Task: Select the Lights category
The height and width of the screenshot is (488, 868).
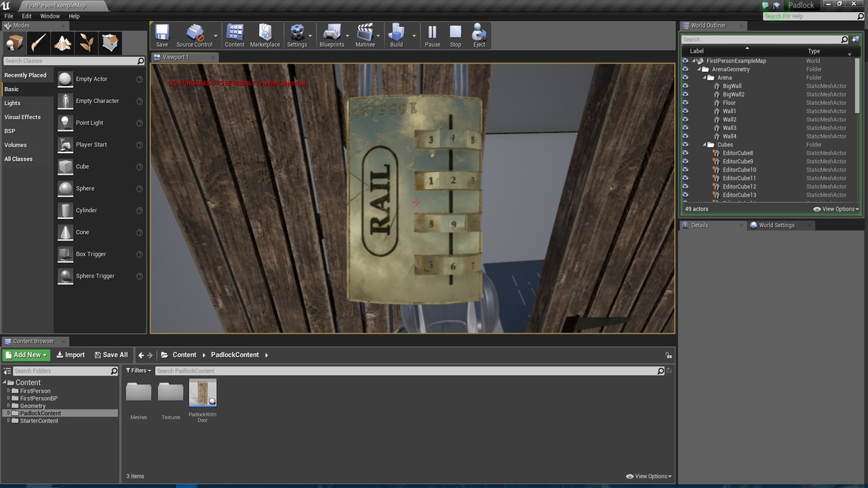Action: (26, 103)
